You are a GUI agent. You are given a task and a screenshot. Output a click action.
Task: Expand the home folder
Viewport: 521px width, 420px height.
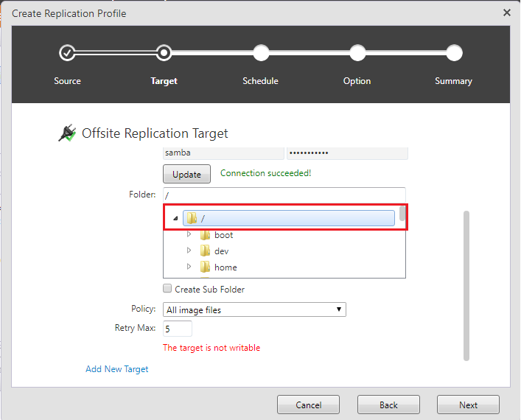coord(189,267)
